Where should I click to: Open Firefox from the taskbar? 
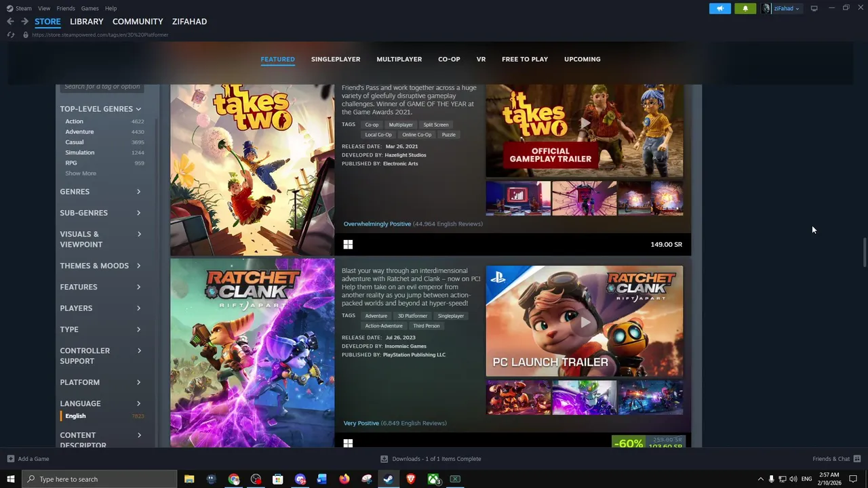pos(344,479)
